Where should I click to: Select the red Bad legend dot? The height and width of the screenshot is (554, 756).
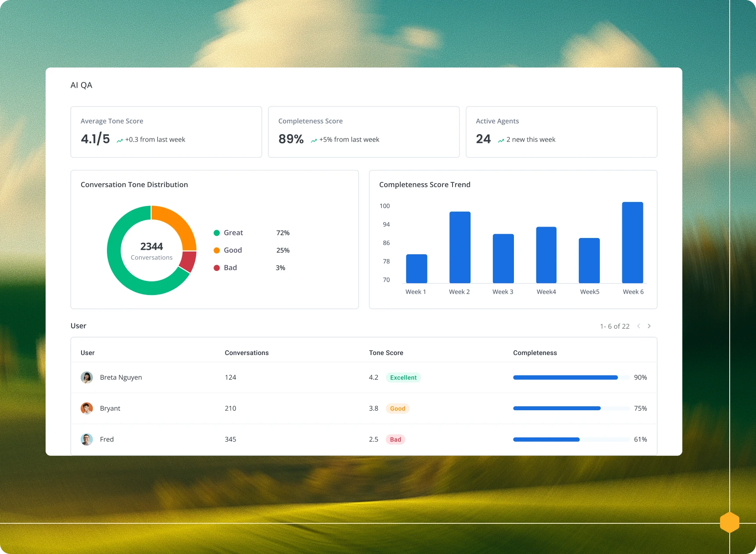click(217, 268)
